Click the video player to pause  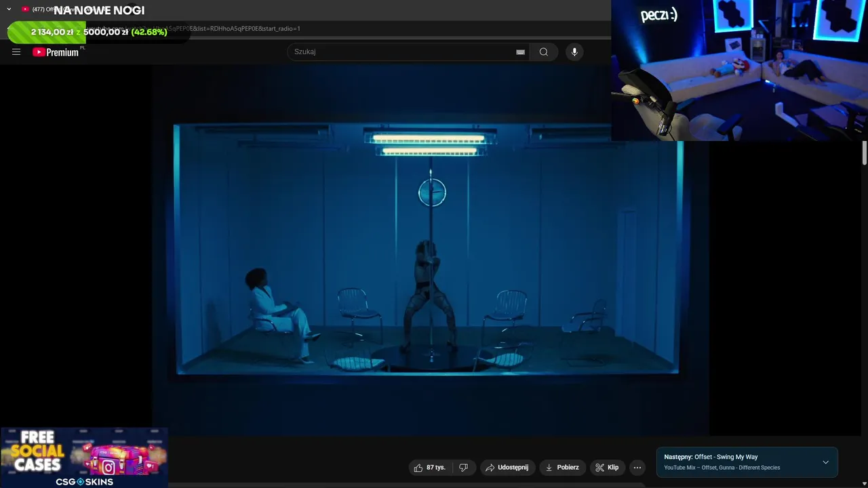pos(430,251)
